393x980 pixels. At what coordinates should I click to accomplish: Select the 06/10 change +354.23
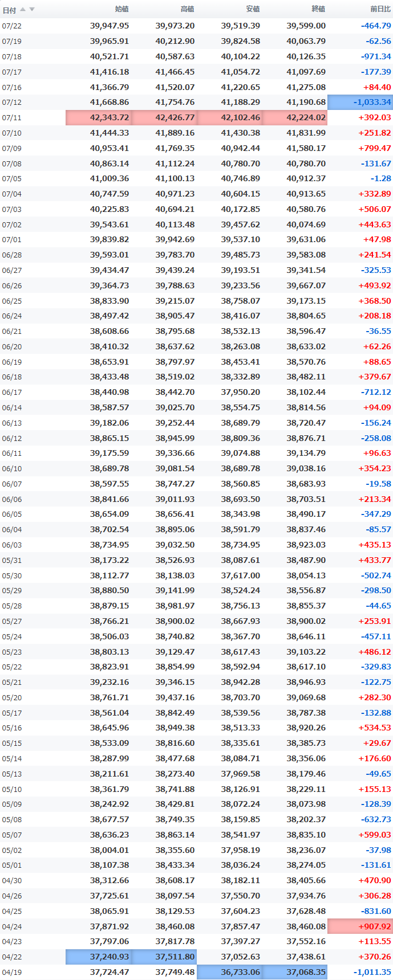375,468
